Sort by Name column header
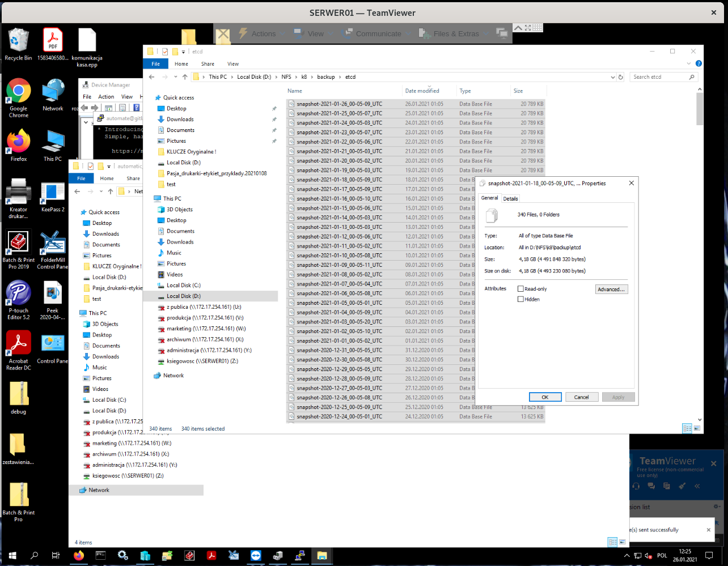This screenshot has height=566, width=728. point(344,91)
